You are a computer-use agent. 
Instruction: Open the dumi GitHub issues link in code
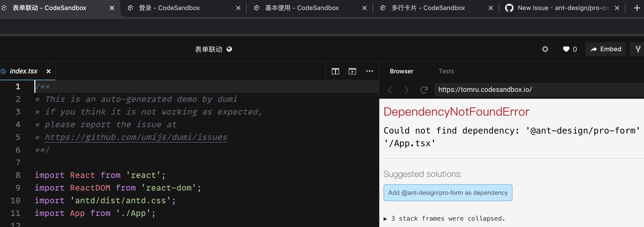click(136, 137)
